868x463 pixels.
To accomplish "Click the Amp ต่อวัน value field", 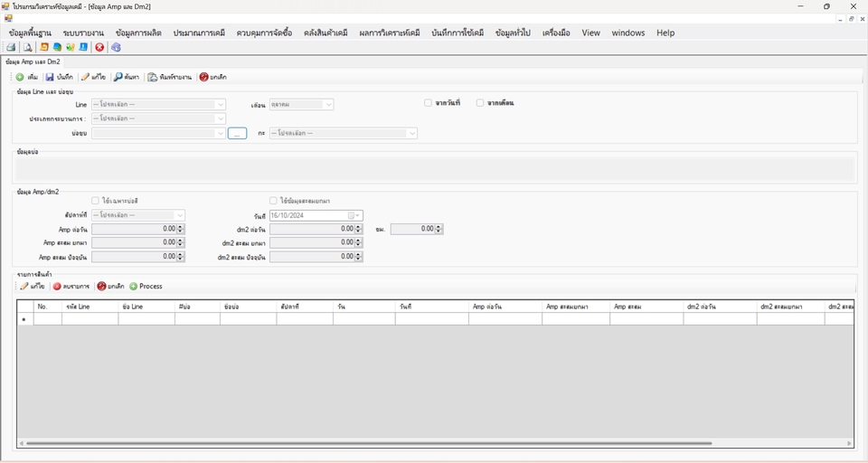I will 134,229.
